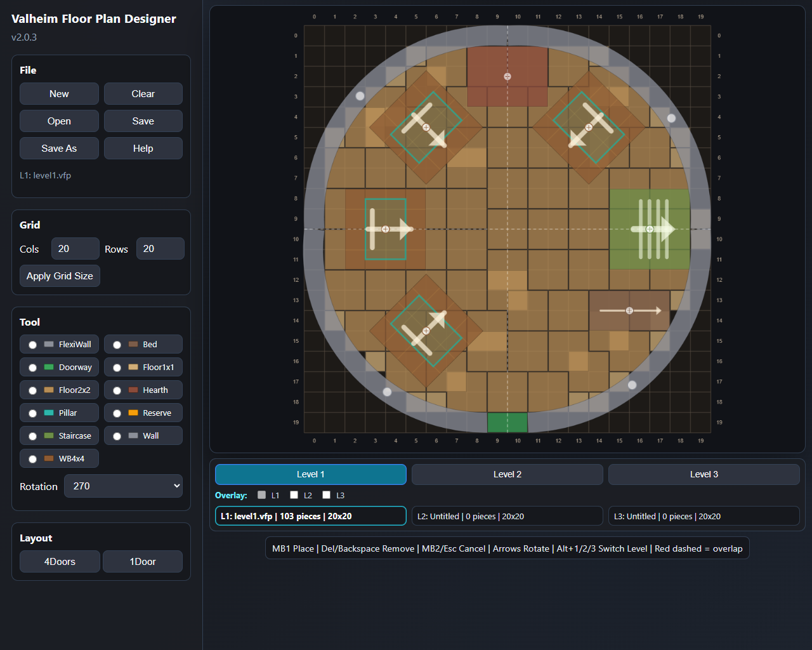The width and height of the screenshot is (812, 650).
Task: Click the Save As button
Action: tap(59, 149)
